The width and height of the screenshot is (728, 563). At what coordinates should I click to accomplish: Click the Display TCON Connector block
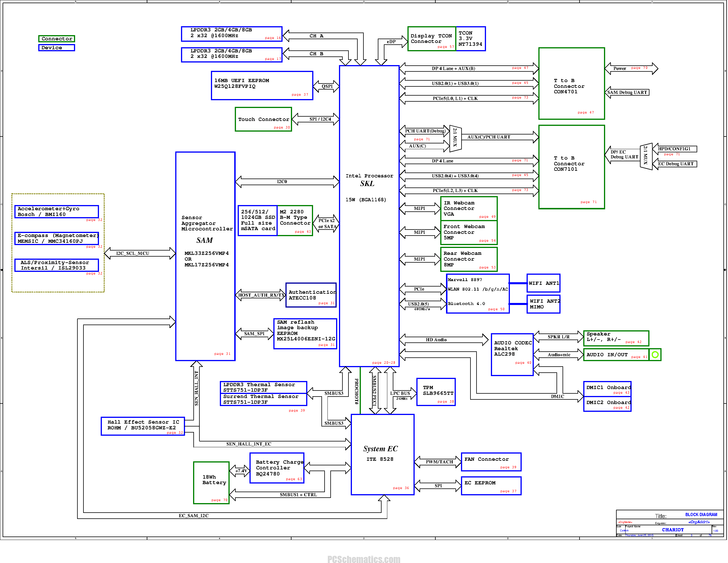(x=432, y=39)
